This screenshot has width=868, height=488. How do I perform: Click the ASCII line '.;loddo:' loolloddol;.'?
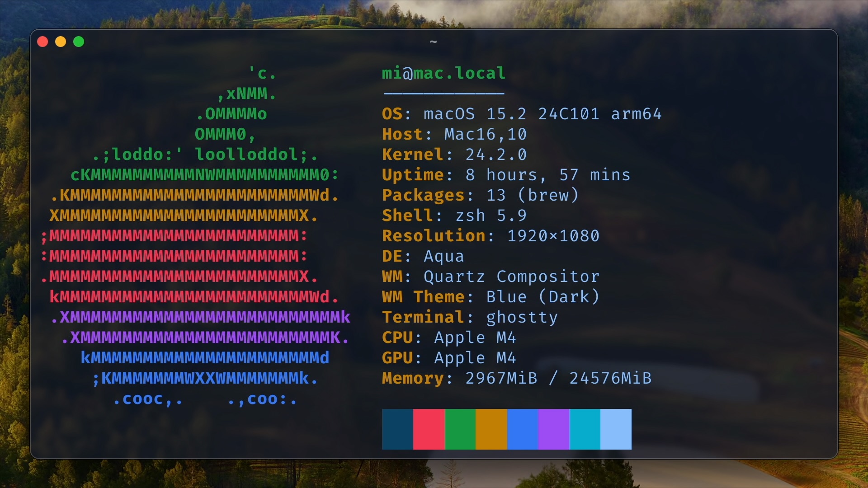(x=205, y=155)
